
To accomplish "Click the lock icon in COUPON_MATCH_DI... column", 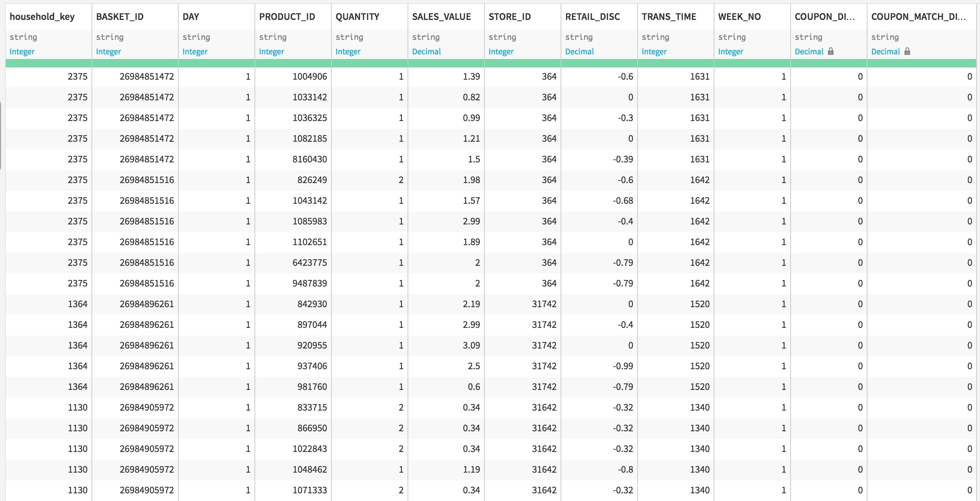I will point(907,51).
